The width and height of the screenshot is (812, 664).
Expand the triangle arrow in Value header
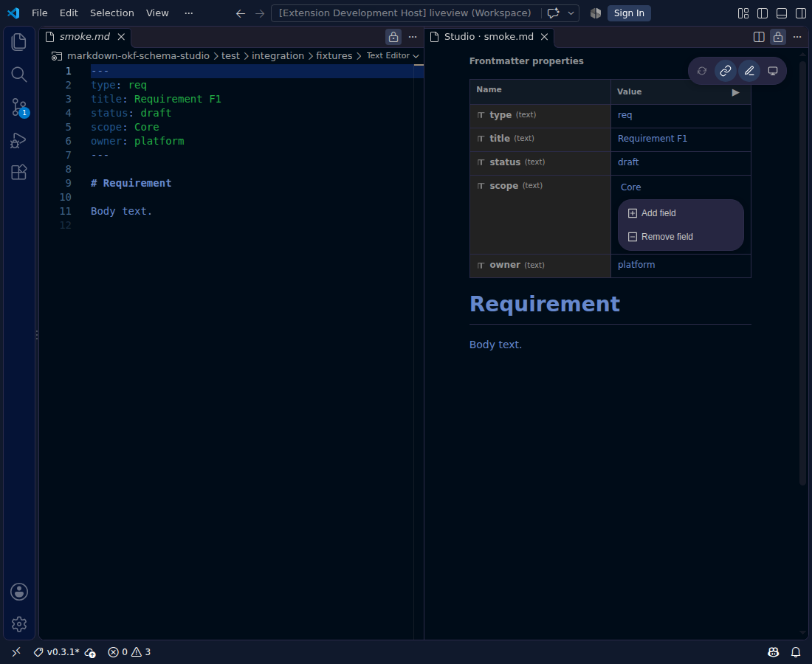pos(735,93)
